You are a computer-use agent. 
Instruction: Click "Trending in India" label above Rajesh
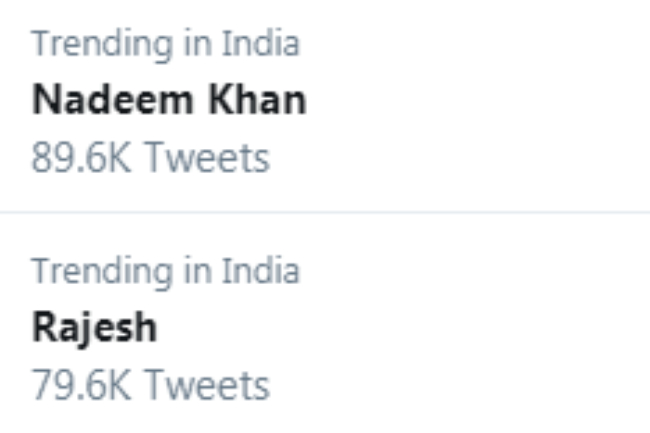tap(165, 271)
